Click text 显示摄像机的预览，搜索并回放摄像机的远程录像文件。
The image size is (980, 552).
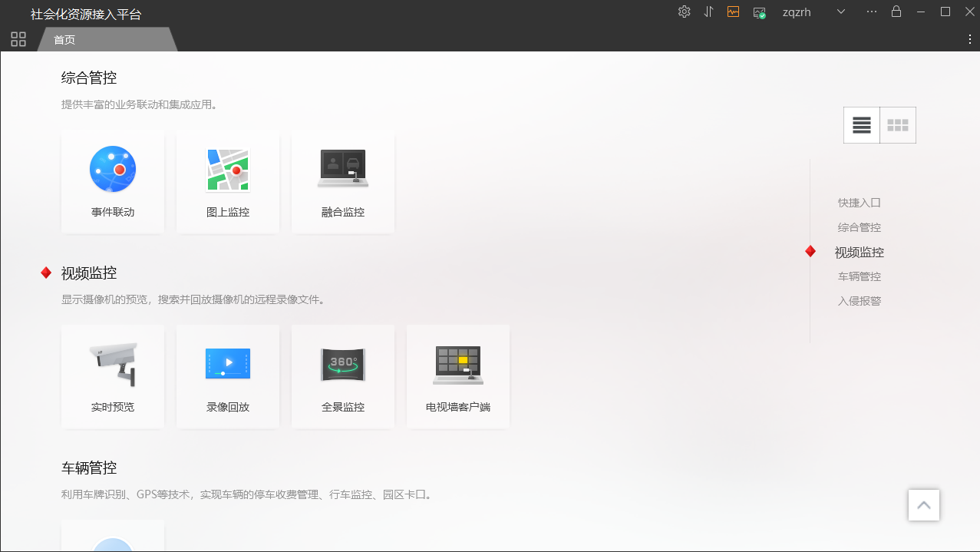point(195,299)
